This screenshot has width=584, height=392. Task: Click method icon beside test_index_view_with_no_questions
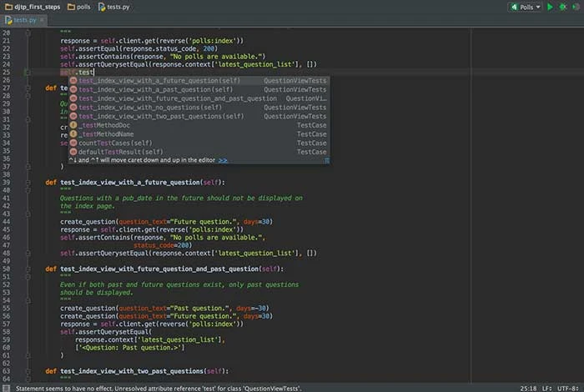(73, 108)
